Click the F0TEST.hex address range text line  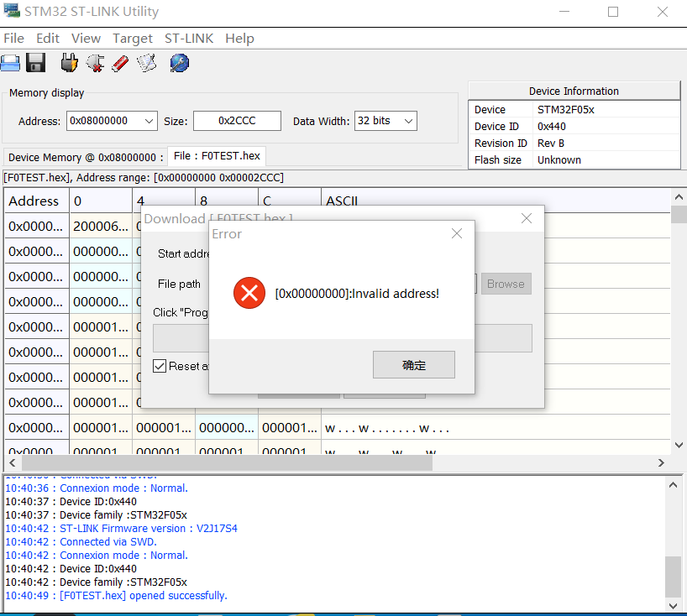tap(144, 178)
